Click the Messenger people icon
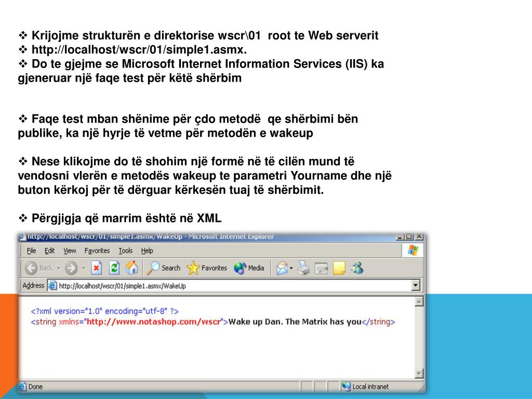The image size is (532, 399). pos(357,268)
